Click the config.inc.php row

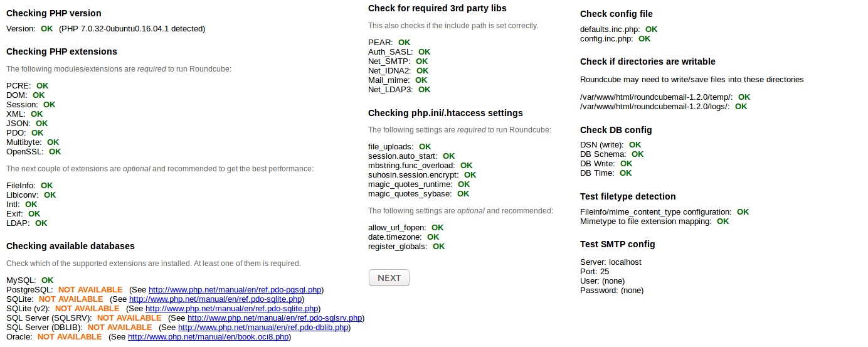(615, 38)
